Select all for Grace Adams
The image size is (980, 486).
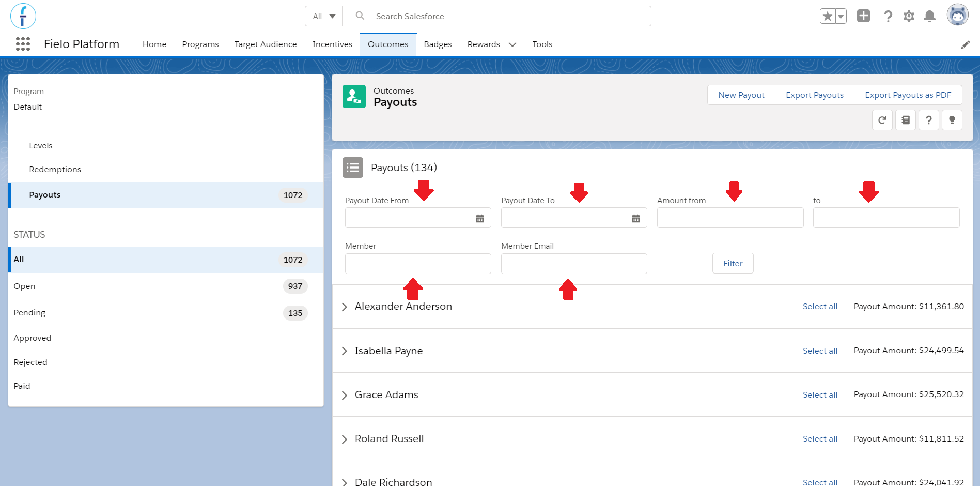(820, 395)
